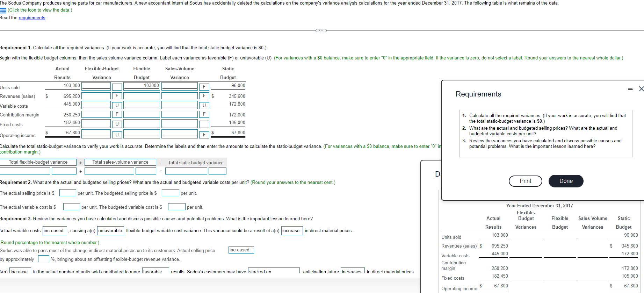
Task: Open Variable costs sales-volume variance U dropdown
Action: point(204,105)
